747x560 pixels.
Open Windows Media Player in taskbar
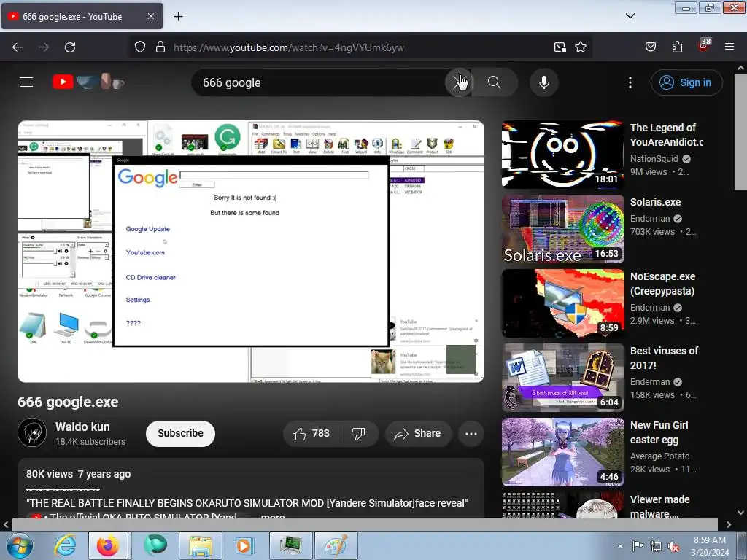245,546
